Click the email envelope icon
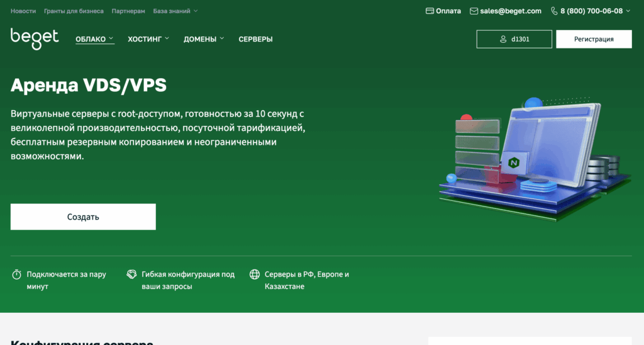 click(x=474, y=11)
